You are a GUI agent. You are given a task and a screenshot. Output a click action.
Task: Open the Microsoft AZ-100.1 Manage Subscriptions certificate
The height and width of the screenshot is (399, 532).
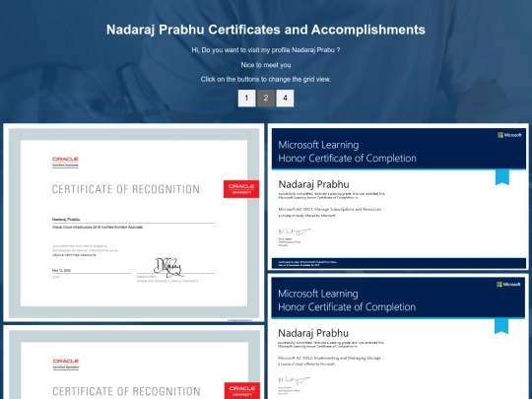(x=398, y=197)
